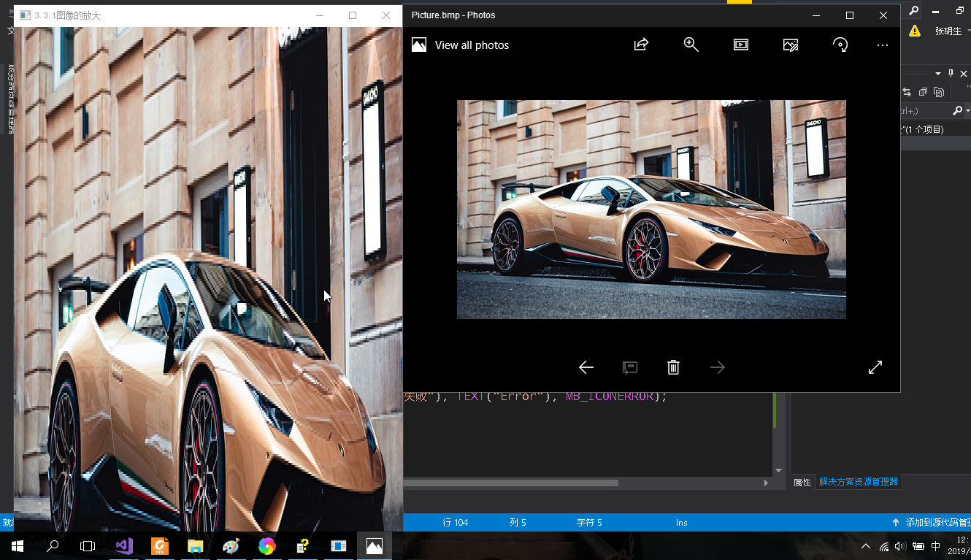The image size is (971, 560).
Task: Click 行 104 in the status bar
Action: point(456,523)
